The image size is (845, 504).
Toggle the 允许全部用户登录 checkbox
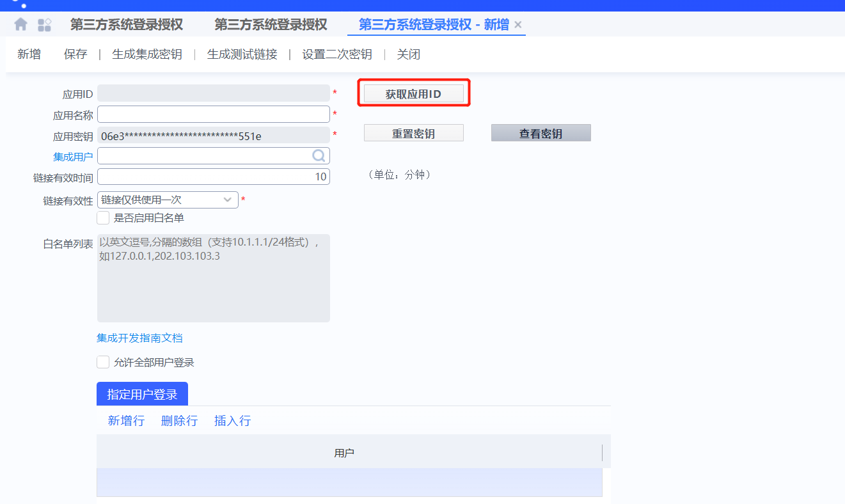pos(103,363)
